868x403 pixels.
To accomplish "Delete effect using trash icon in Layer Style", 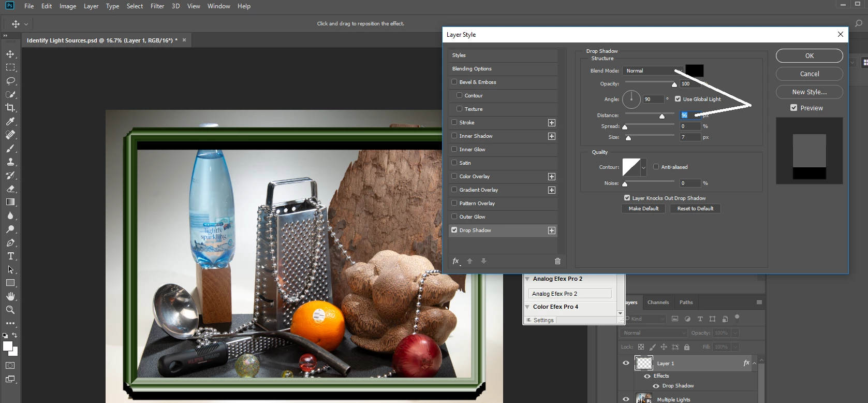I will point(557,261).
